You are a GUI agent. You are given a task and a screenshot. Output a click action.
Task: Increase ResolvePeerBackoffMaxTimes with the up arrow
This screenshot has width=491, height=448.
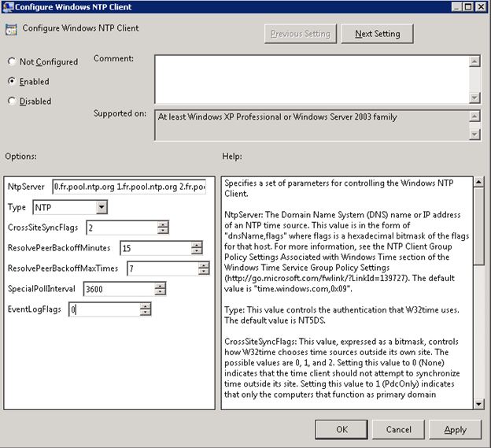pyautogui.click(x=204, y=265)
